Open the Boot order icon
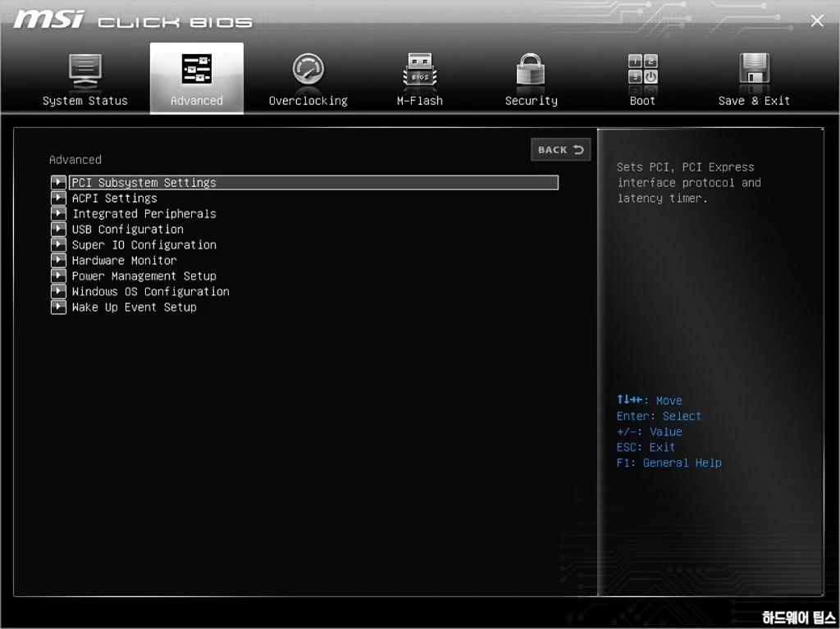840x629 pixels. (642, 69)
